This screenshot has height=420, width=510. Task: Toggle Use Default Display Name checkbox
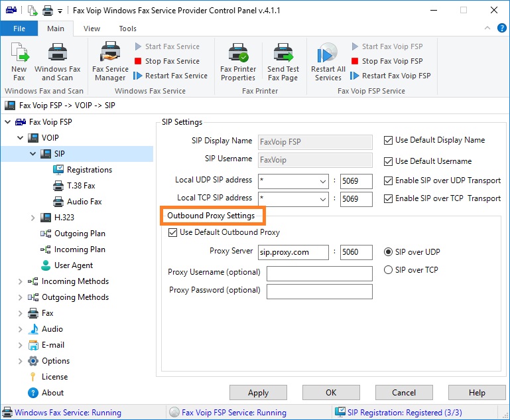point(388,141)
